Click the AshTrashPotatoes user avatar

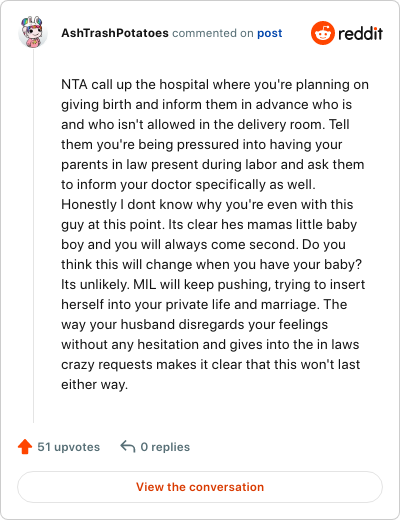[33, 33]
